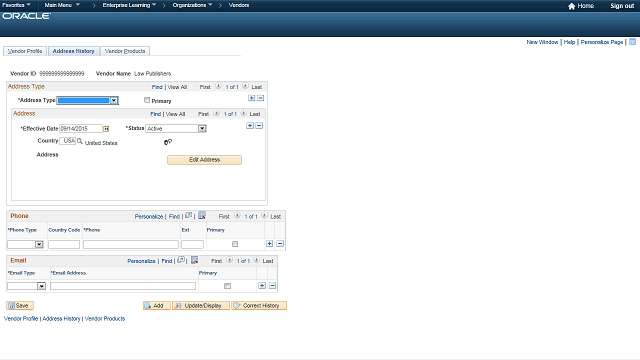Show next Address Type row arrow
640x360 pixels.
click(245, 86)
